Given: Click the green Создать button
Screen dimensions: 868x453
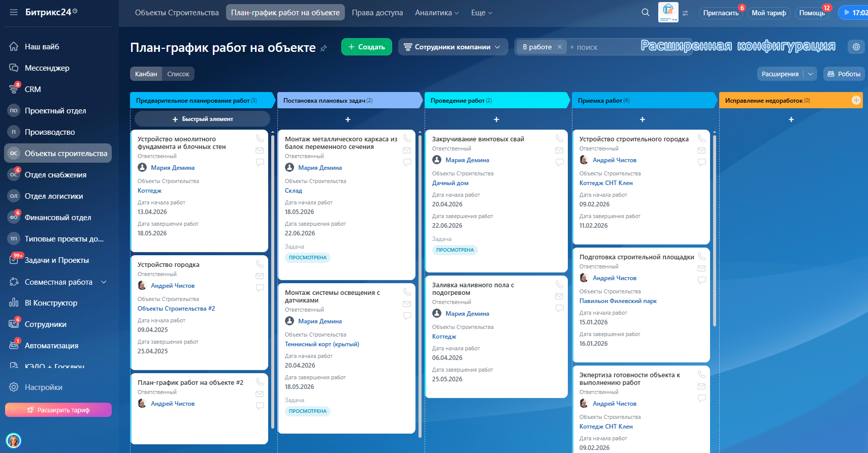Looking at the screenshot, I should (x=367, y=47).
